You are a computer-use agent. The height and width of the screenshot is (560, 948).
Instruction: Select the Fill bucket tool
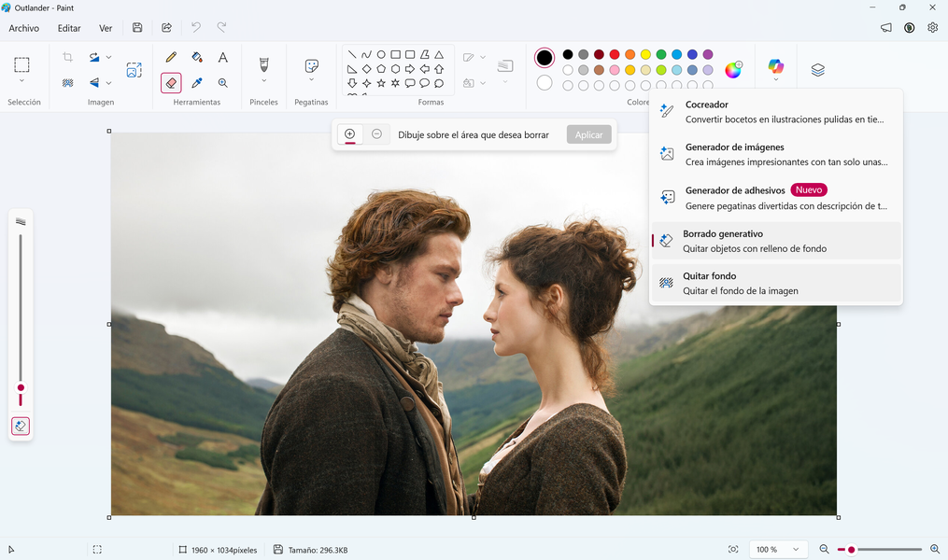click(x=197, y=57)
